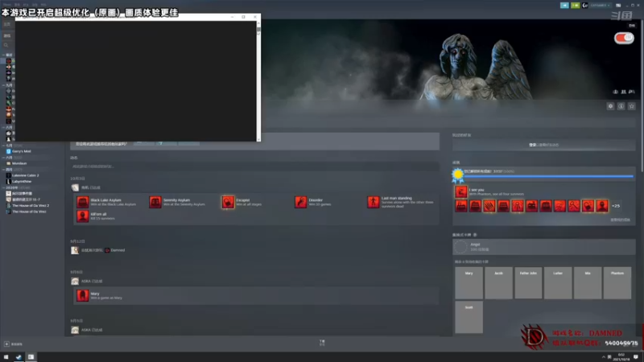This screenshot has width=644, height=362.
Task: Click the friends activity login button
Action: 544,145
